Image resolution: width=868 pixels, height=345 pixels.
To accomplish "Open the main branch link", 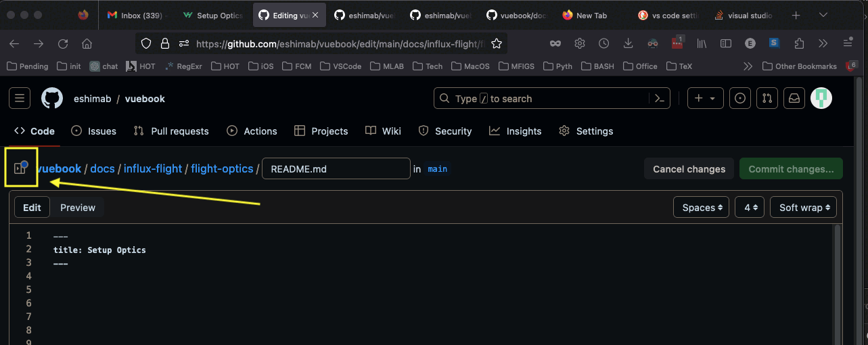I will click(x=438, y=169).
